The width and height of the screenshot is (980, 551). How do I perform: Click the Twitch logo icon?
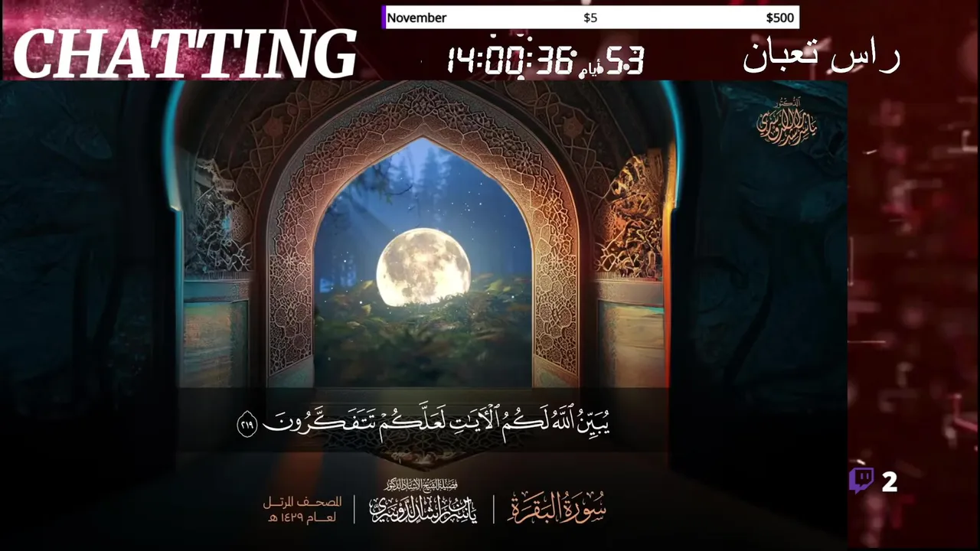click(861, 481)
